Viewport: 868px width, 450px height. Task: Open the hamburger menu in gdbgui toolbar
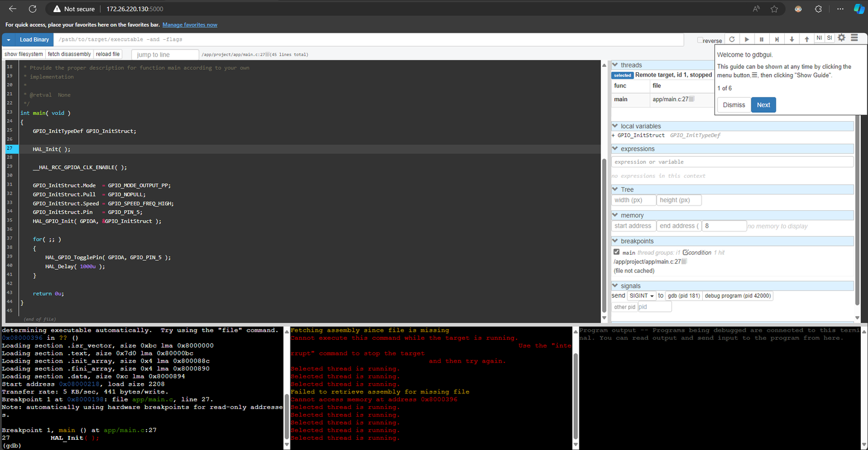coord(855,38)
